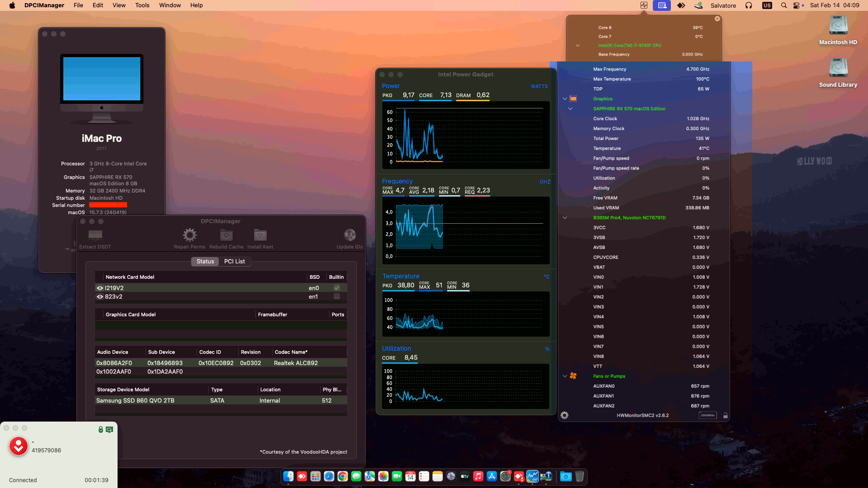The height and width of the screenshot is (488, 868).
Task: Click the Repair Perms gear icon
Action: point(189,235)
